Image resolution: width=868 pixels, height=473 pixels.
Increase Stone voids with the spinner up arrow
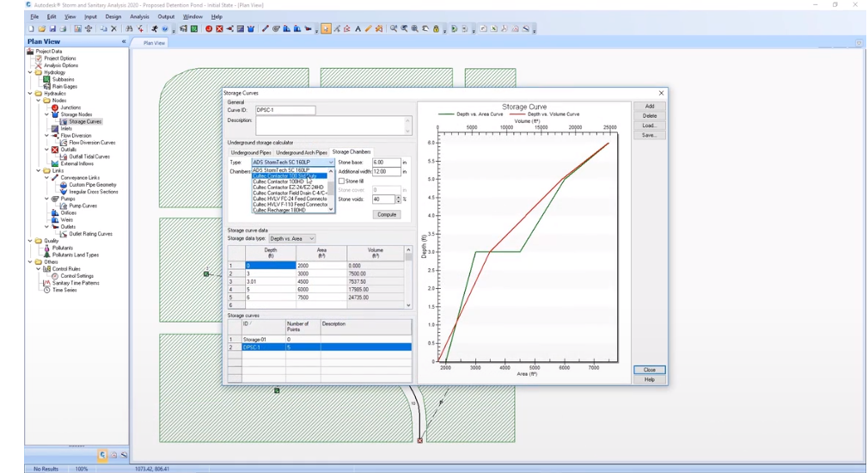[x=397, y=197]
